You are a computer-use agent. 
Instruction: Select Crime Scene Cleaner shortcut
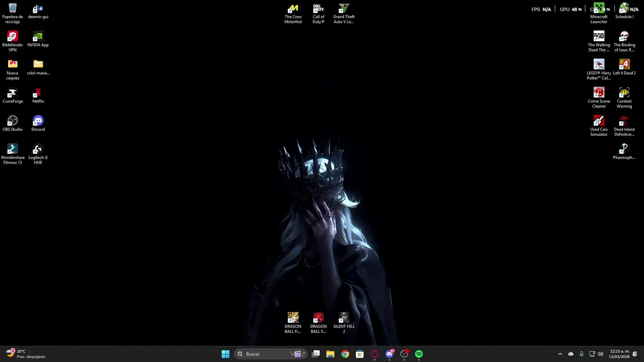pos(599,98)
